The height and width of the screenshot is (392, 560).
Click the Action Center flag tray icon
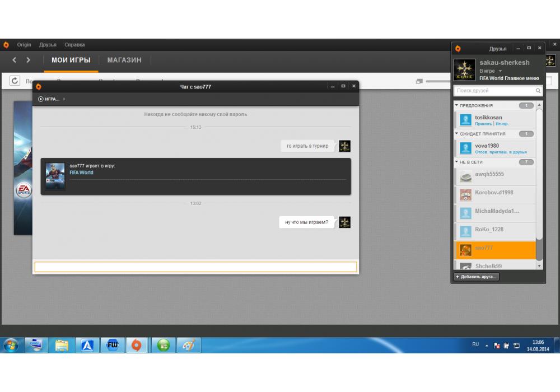[496, 345]
